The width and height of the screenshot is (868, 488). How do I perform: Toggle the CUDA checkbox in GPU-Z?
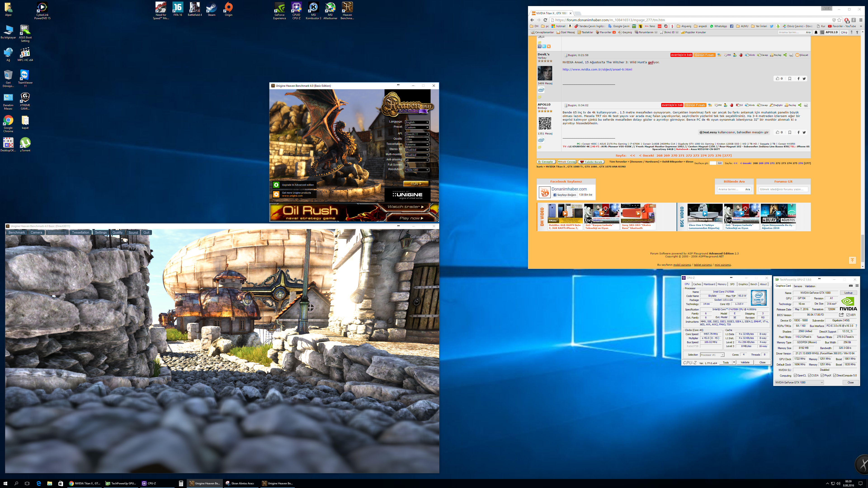809,375
